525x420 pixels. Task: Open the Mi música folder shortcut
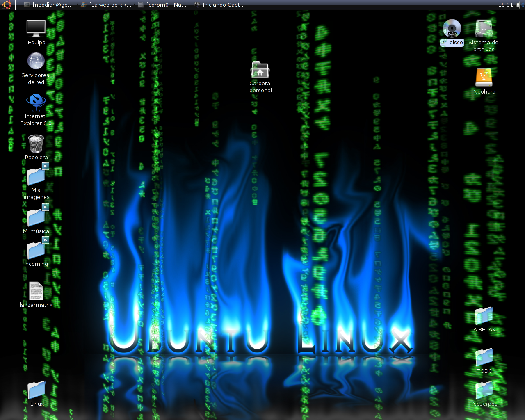[37, 215]
